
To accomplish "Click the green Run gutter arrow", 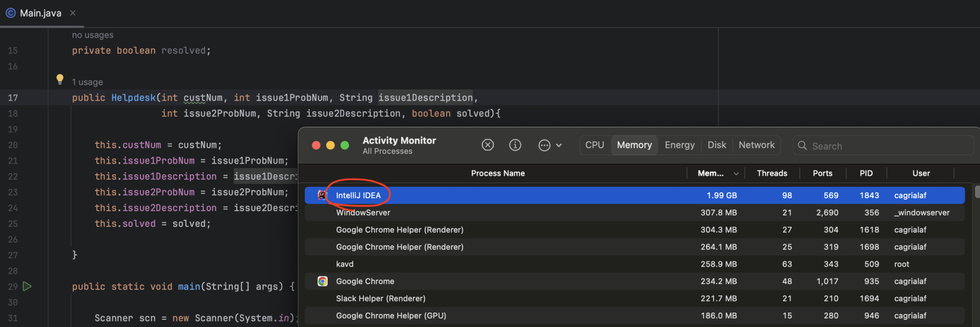I will 28,286.
